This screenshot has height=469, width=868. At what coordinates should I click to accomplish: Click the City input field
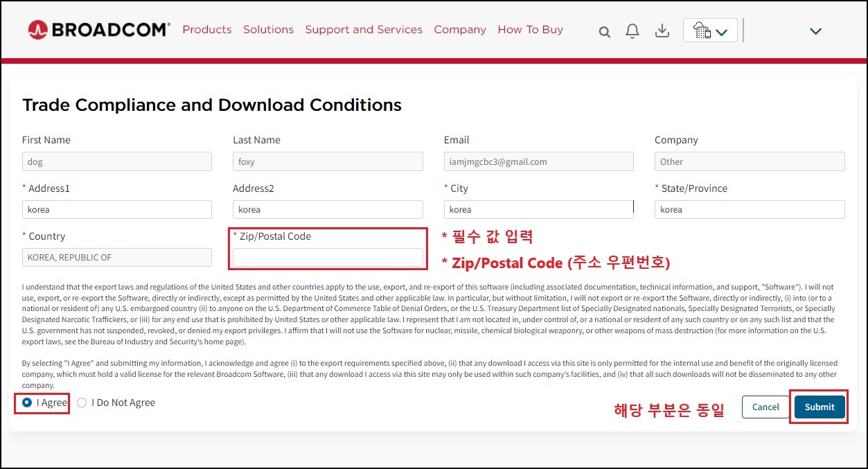pyautogui.click(x=538, y=209)
